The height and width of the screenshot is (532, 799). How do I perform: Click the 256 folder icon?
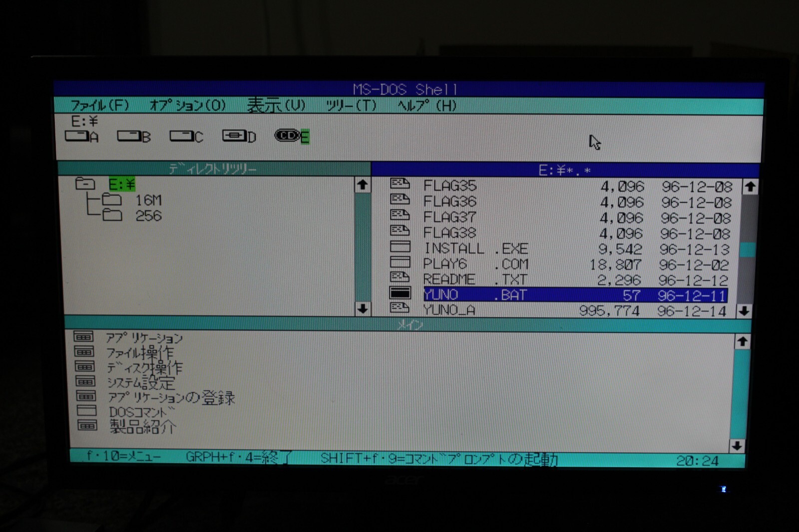(112, 215)
